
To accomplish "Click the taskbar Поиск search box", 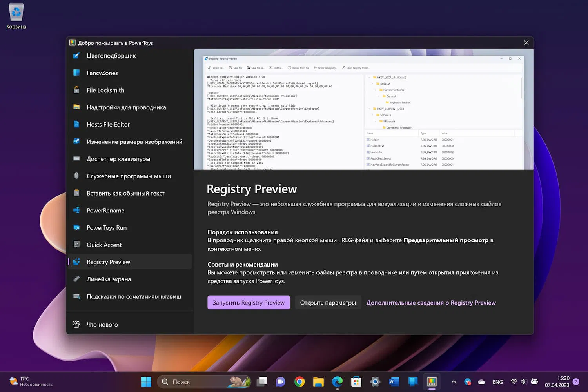I will 204,382.
